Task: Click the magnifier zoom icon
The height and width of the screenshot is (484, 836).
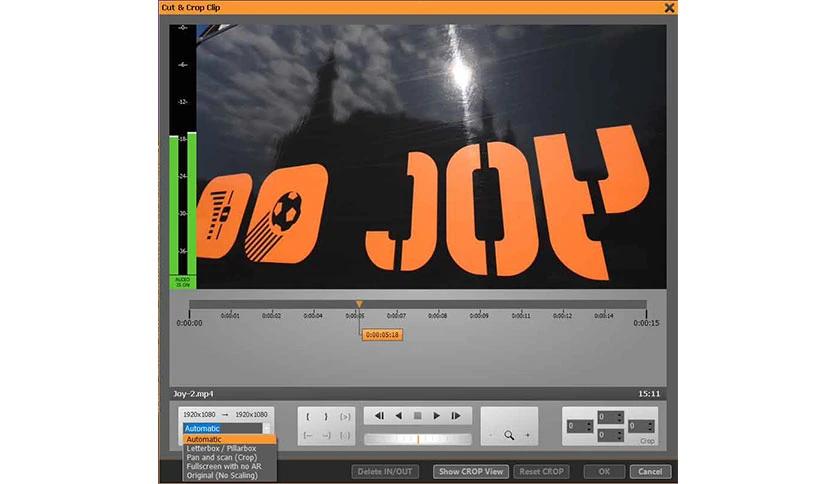Action: (509, 435)
